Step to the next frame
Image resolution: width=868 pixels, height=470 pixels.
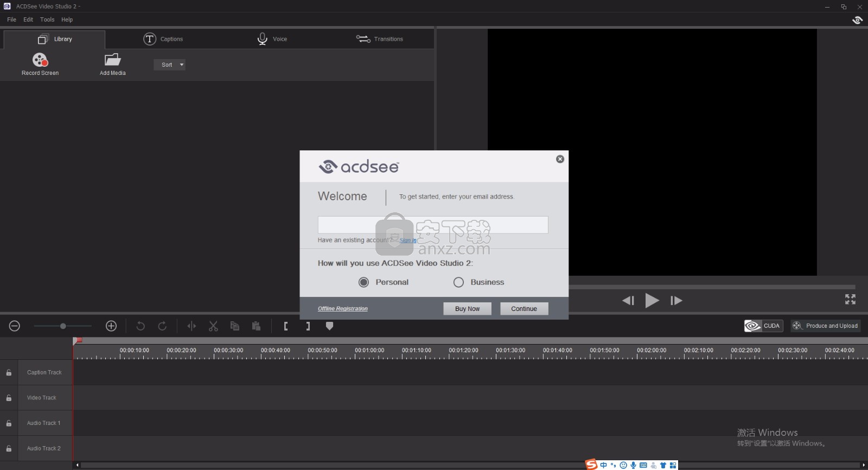676,300
